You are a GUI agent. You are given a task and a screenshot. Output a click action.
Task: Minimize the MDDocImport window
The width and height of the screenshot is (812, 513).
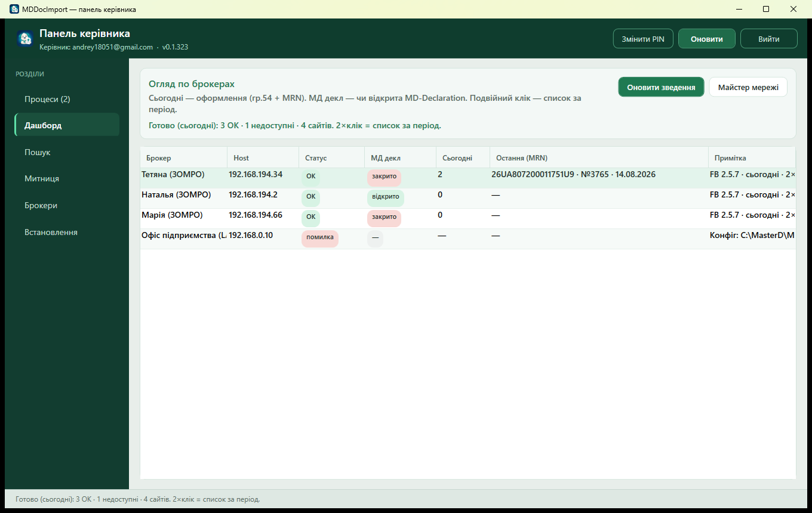(739, 9)
